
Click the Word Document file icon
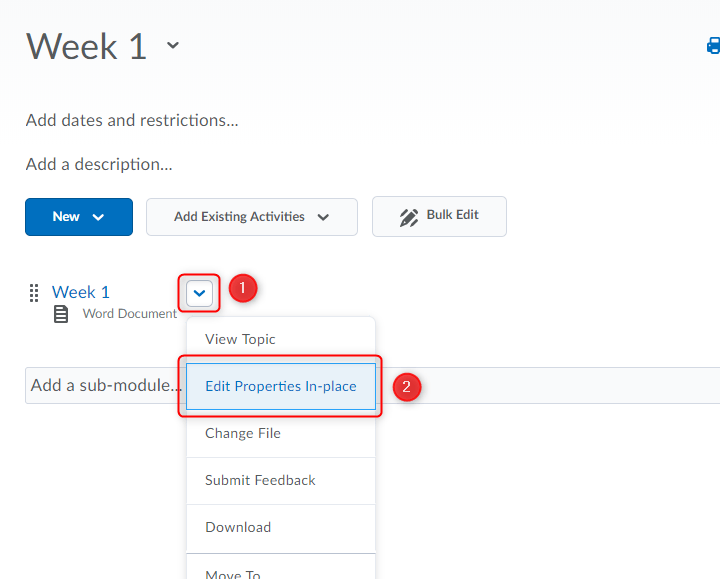(x=62, y=314)
